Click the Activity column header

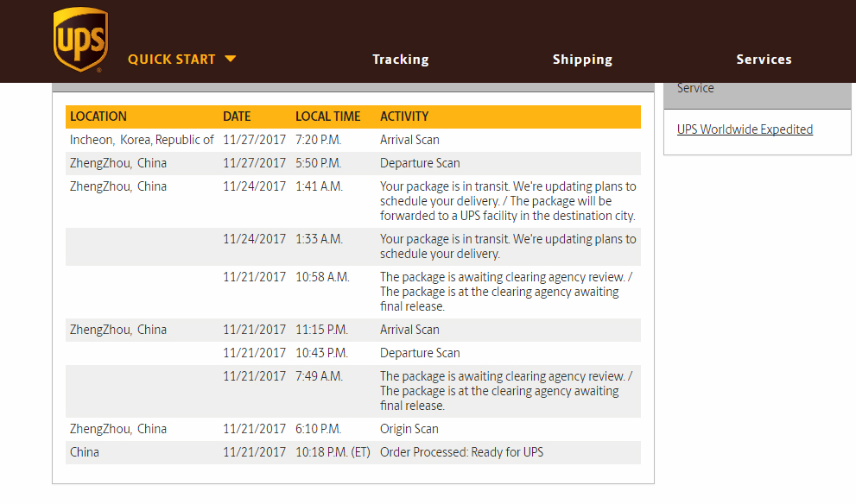(404, 117)
